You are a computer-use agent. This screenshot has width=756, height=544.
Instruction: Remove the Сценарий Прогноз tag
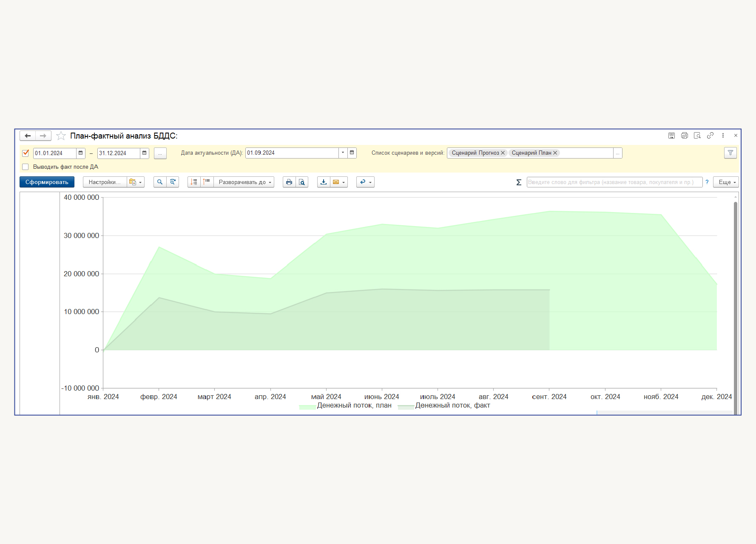(x=503, y=153)
